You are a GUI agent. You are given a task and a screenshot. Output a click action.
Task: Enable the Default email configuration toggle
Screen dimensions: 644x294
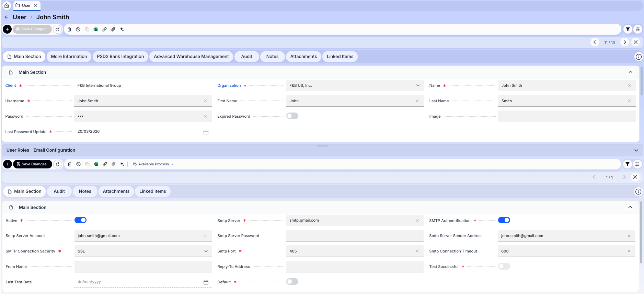(x=292, y=282)
